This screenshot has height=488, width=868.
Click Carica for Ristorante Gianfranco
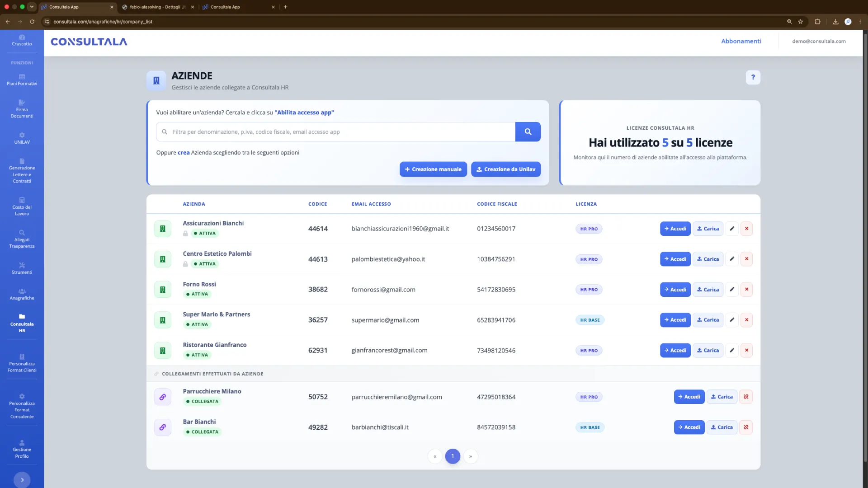click(708, 350)
